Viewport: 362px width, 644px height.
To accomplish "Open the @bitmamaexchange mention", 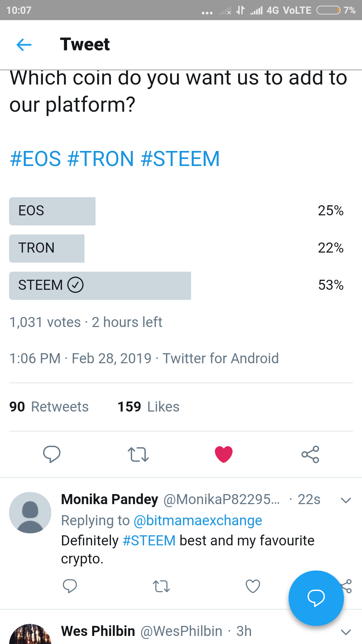I will 198,521.
